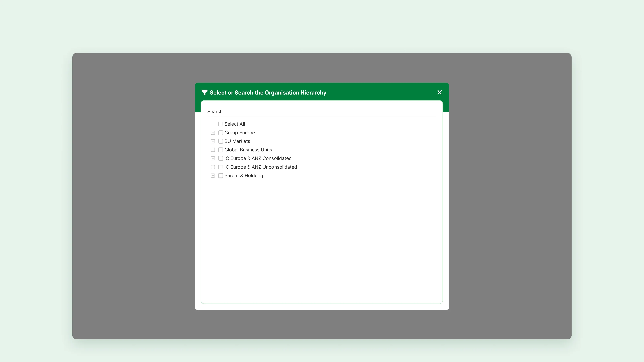The height and width of the screenshot is (362, 644).
Task: Tick IC Europe & ANZ Consolidated checkbox
Action: click(221, 158)
